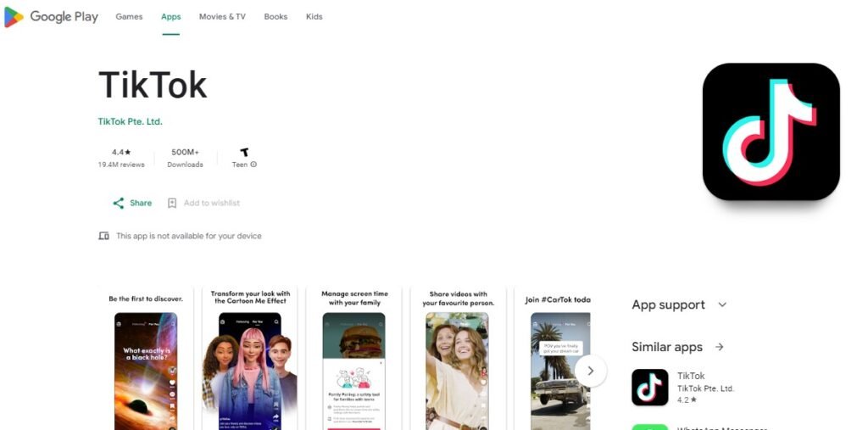Screen dimensions: 868x430
Task: Click the 4.4 star rating
Action: (121, 152)
